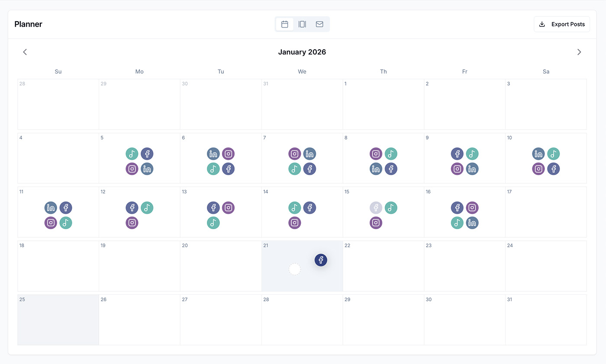The width and height of the screenshot is (606, 364).
Task: Open the Instagram post on January 8
Action: tap(376, 153)
